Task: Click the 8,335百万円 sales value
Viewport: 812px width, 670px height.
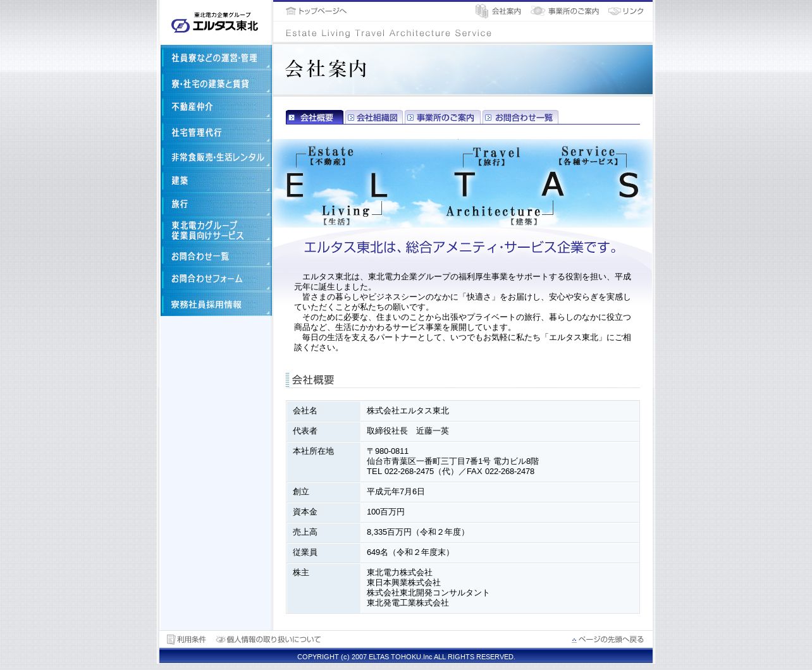Action: tap(417, 532)
